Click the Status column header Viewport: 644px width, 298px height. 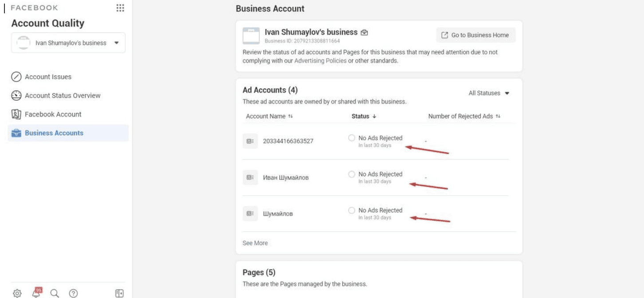[360, 116]
